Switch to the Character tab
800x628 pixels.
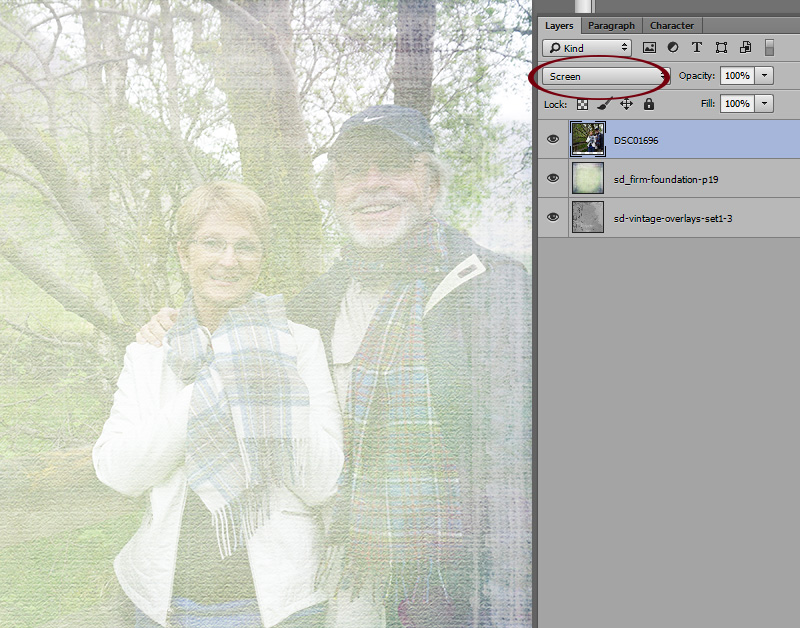tap(671, 26)
